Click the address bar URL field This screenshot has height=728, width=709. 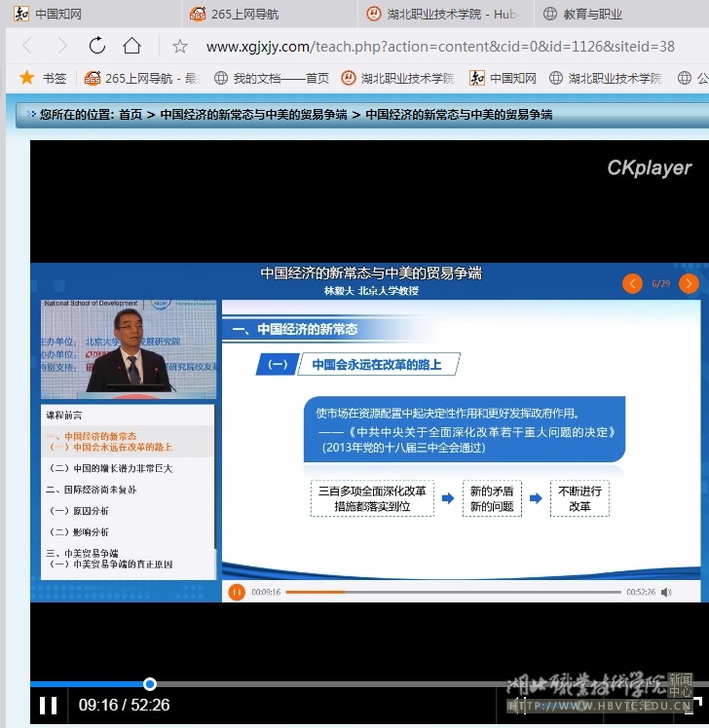coord(438,46)
